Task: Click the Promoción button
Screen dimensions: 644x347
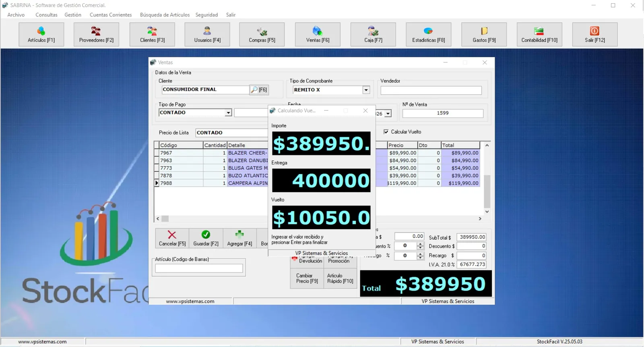Action: point(340,261)
